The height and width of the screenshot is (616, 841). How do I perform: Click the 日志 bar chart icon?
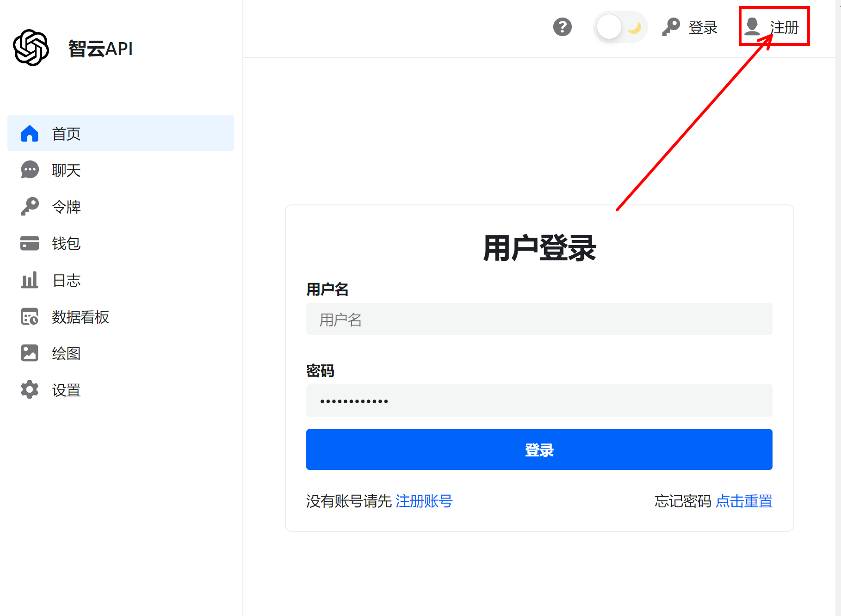pyautogui.click(x=30, y=280)
